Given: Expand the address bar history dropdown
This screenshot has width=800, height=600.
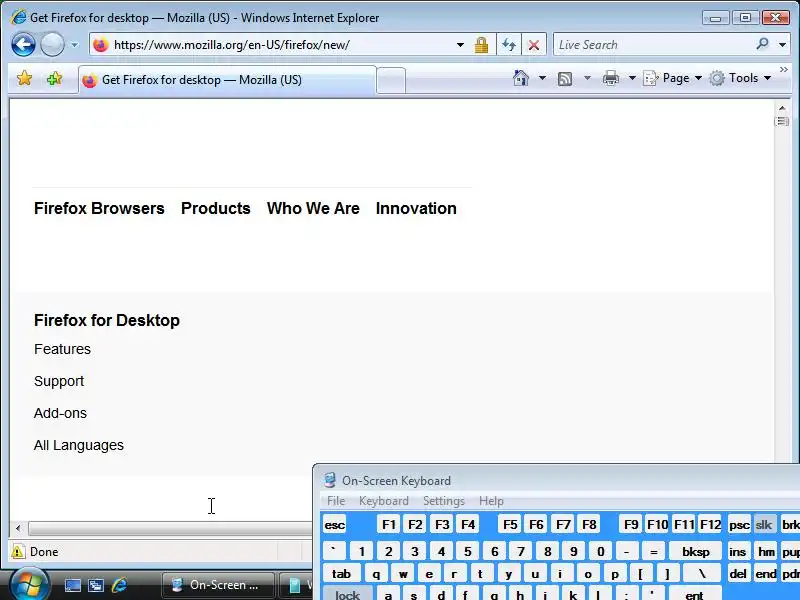Looking at the screenshot, I should coord(460,45).
